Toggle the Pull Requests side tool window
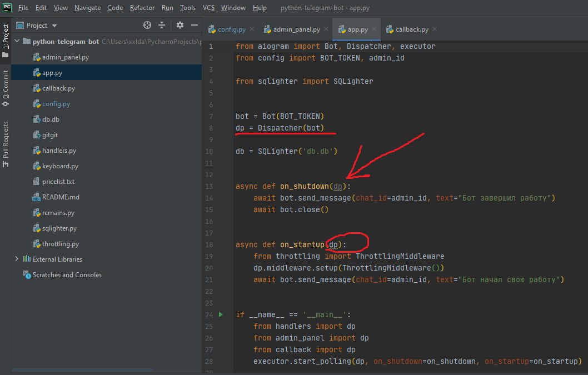This screenshot has height=375, width=588. (6, 139)
